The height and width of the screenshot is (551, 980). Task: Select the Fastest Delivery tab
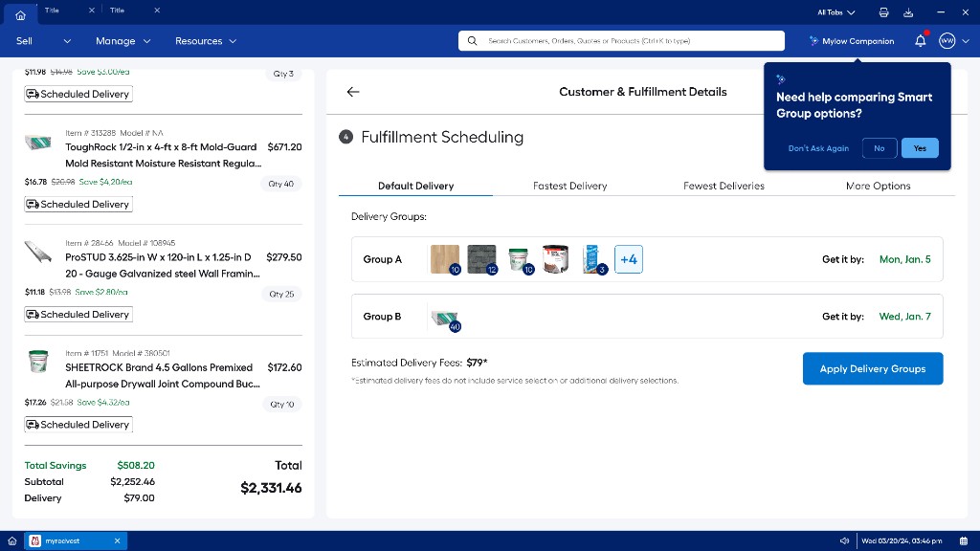pyautogui.click(x=570, y=186)
